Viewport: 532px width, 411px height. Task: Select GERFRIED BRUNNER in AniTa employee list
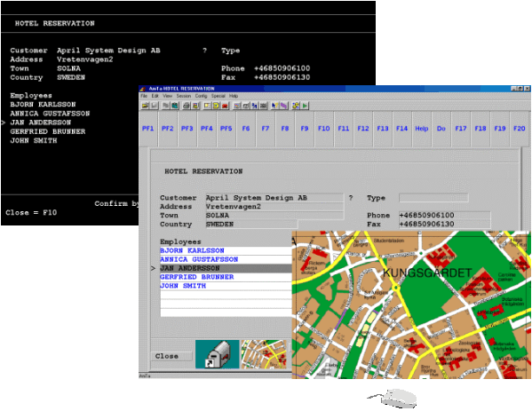[226, 277]
